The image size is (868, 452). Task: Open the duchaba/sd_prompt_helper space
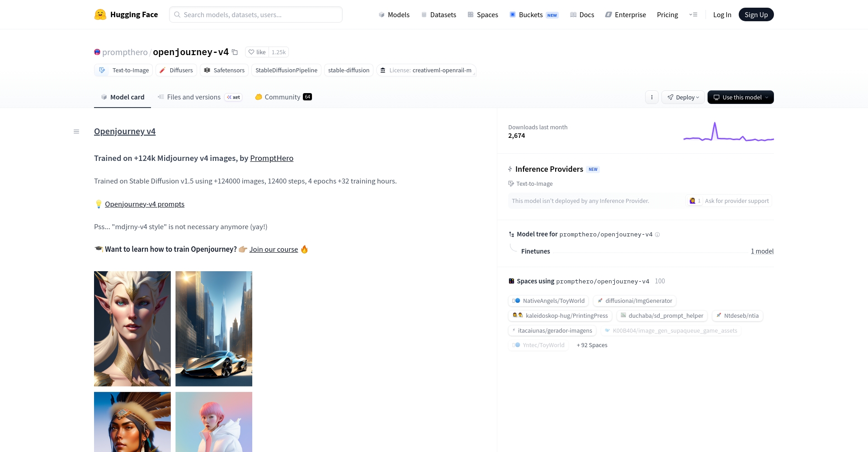(x=662, y=315)
